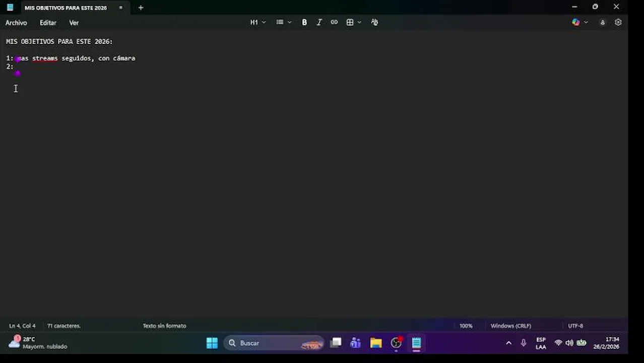This screenshot has width=644, height=363.
Task: Open the Windows Start menu
Action: [x=212, y=343]
